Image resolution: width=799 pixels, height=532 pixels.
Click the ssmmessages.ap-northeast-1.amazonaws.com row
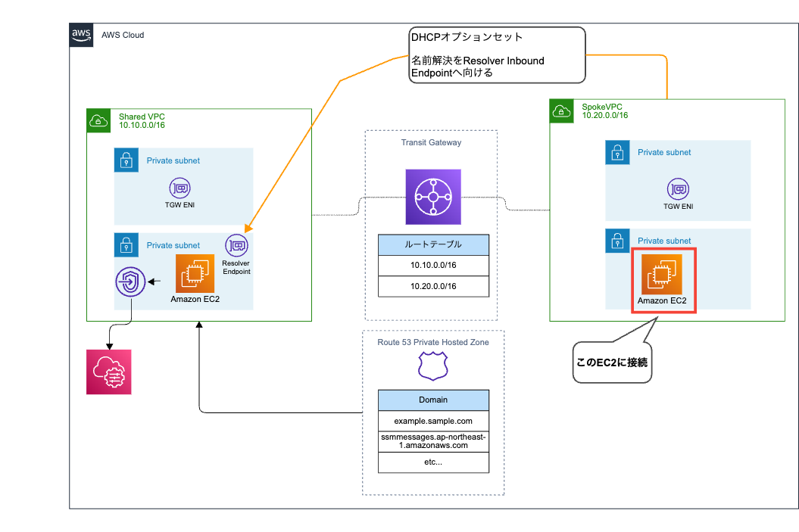432,441
